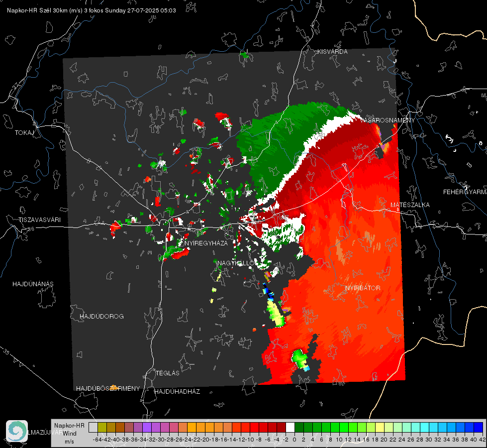Click the -64 value on the legend scale

(97, 440)
